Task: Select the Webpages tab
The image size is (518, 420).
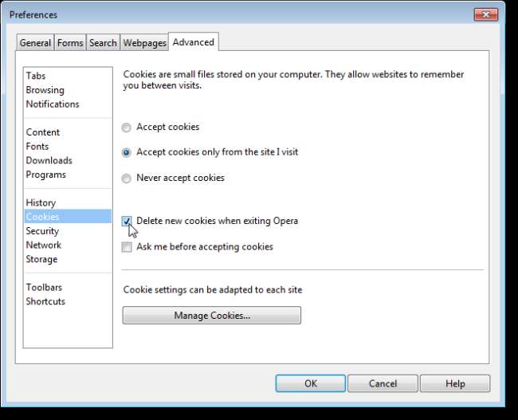Action: click(x=144, y=42)
